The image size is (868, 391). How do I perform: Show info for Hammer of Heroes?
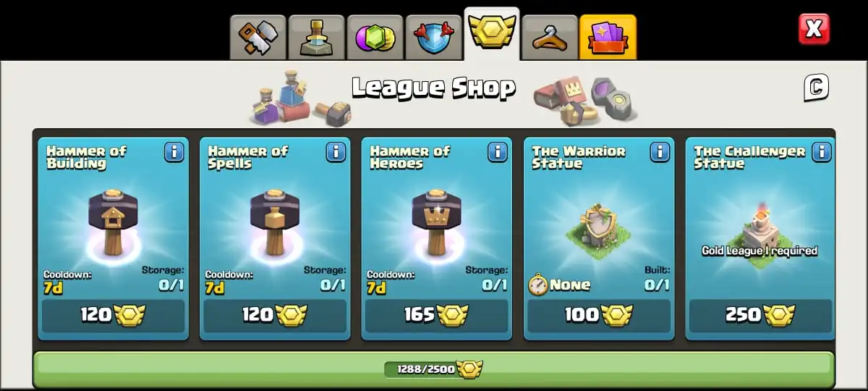[498, 152]
